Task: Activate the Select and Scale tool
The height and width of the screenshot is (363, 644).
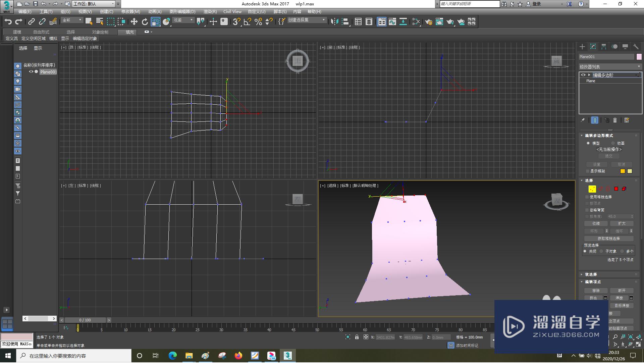Action: (x=156, y=22)
